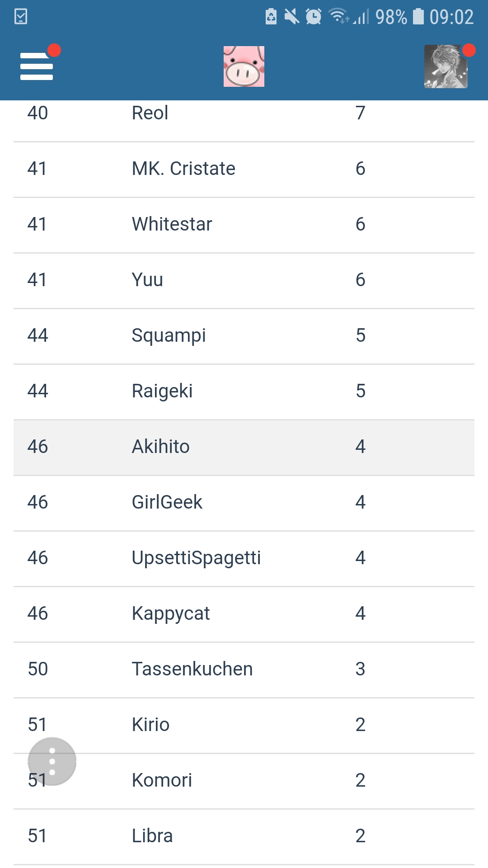The image size is (488, 868).
Task: Tap the pink pig logo
Action: 244,66
